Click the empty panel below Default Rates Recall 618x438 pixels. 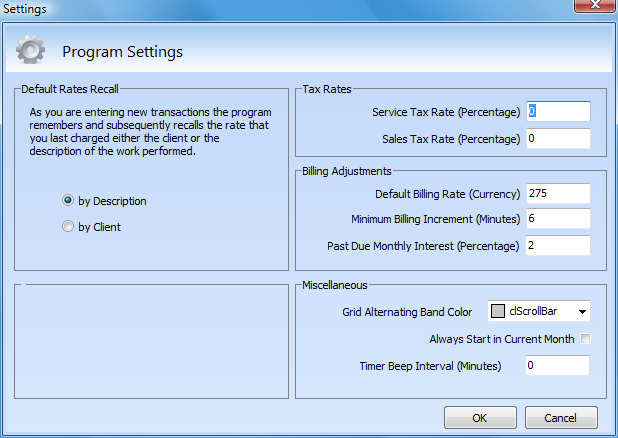[152, 340]
